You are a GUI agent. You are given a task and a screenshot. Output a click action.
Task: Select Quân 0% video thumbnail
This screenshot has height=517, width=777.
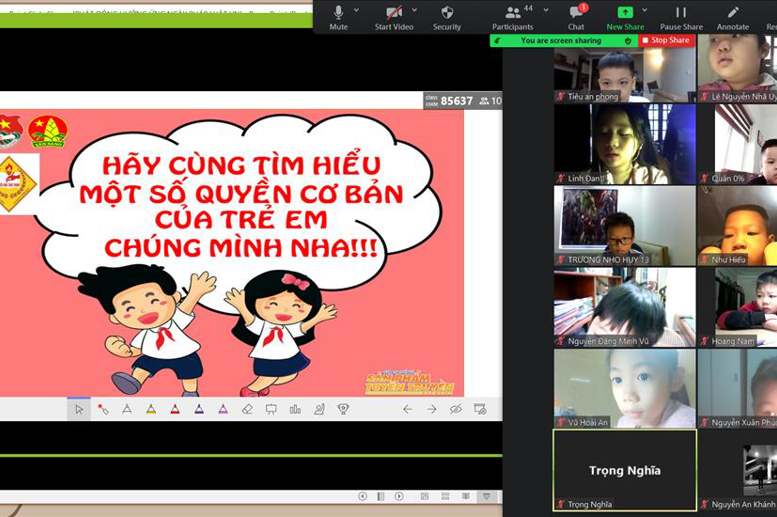pos(737,144)
